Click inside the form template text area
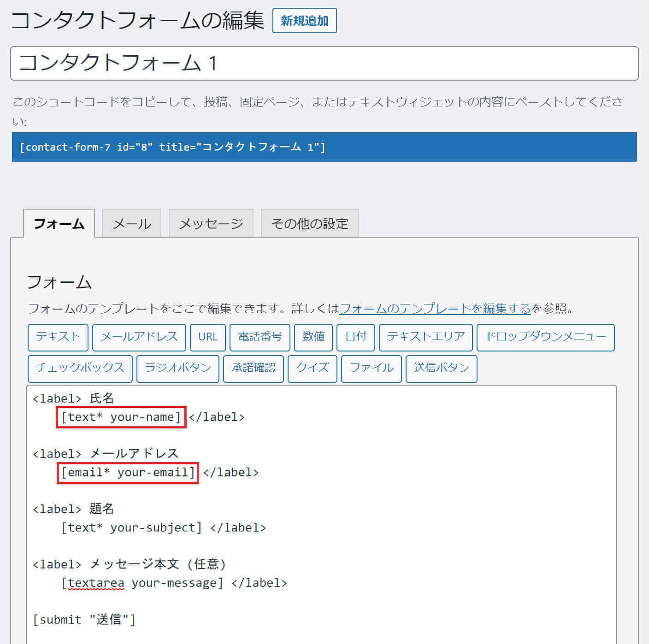Image resolution: width=649 pixels, height=644 pixels. tap(415, 507)
